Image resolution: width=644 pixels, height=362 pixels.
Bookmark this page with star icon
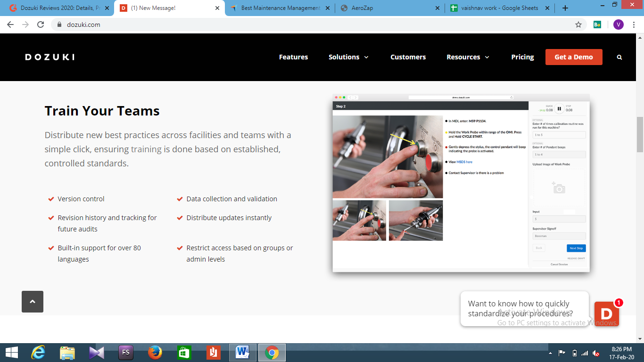tap(578, 25)
